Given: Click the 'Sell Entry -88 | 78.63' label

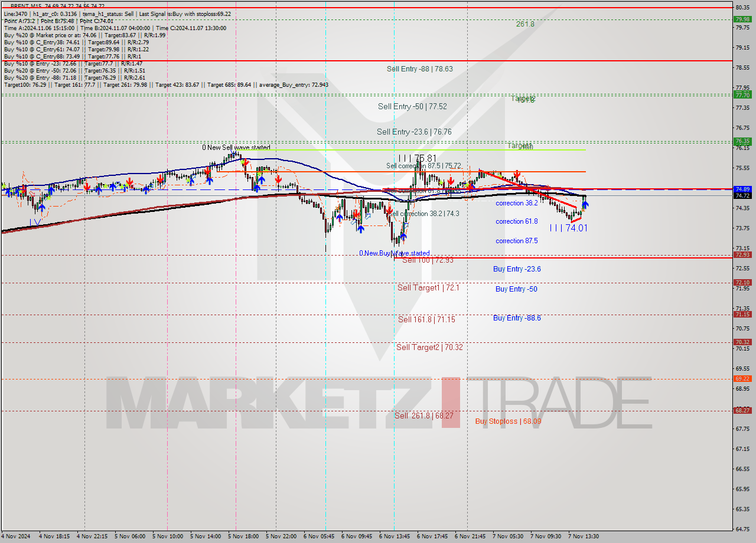Looking at the screenshot, I should click(420, 69).
